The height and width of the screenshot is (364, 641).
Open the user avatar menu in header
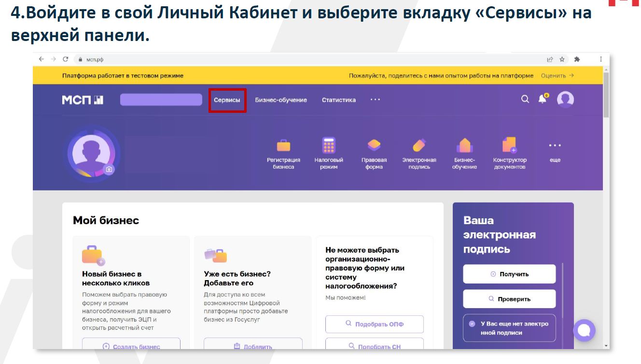pyautogui.click(x=565, y=99)
